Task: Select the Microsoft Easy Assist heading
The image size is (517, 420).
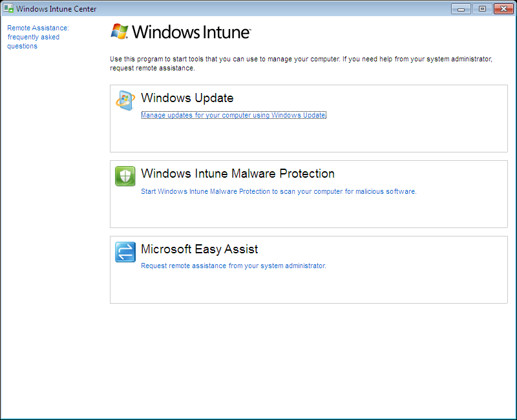Action: [199, 249]
